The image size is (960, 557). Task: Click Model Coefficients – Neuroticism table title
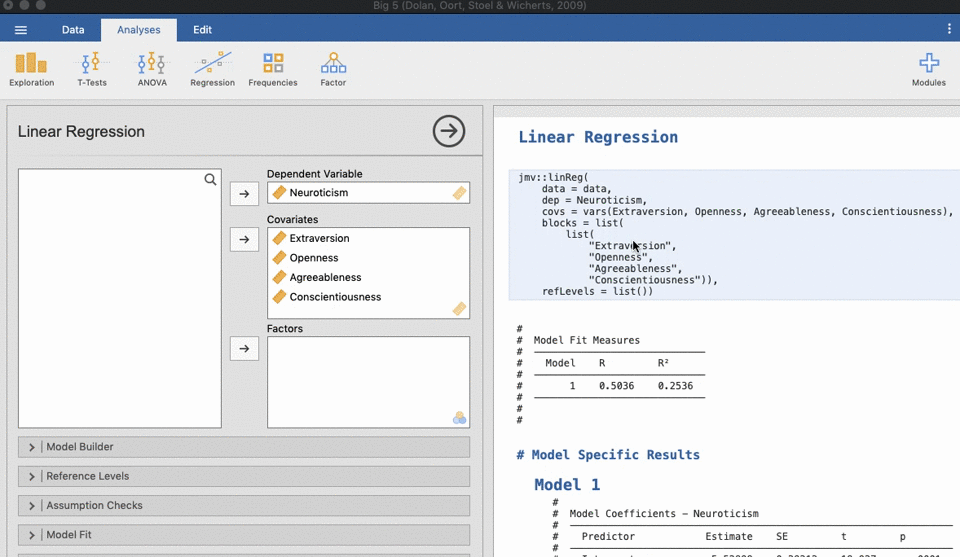664,514
